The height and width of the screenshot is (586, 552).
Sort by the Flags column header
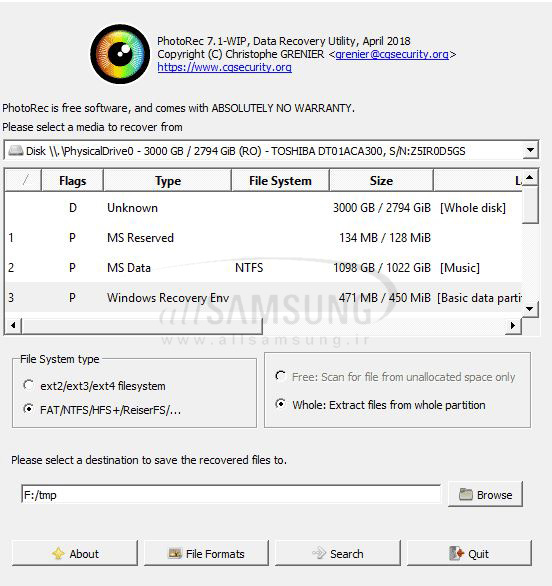click(73, 181)
